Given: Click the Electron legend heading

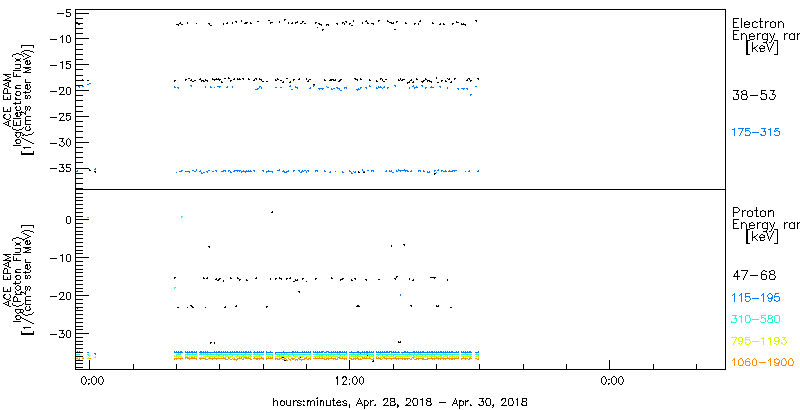Looking at the screenshot, I should [x=758, y=23].
